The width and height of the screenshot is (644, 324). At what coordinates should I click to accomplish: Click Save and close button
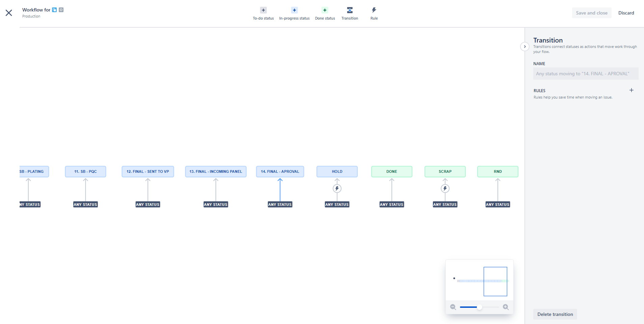point(592,13)
